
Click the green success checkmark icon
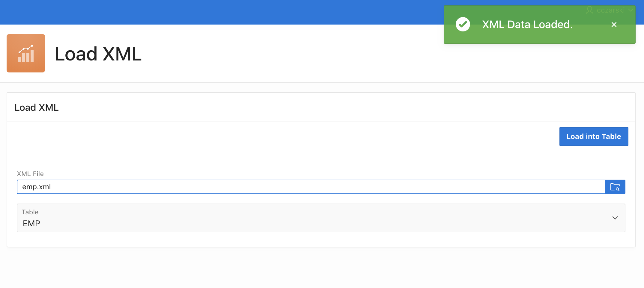[x=463, y=24]
